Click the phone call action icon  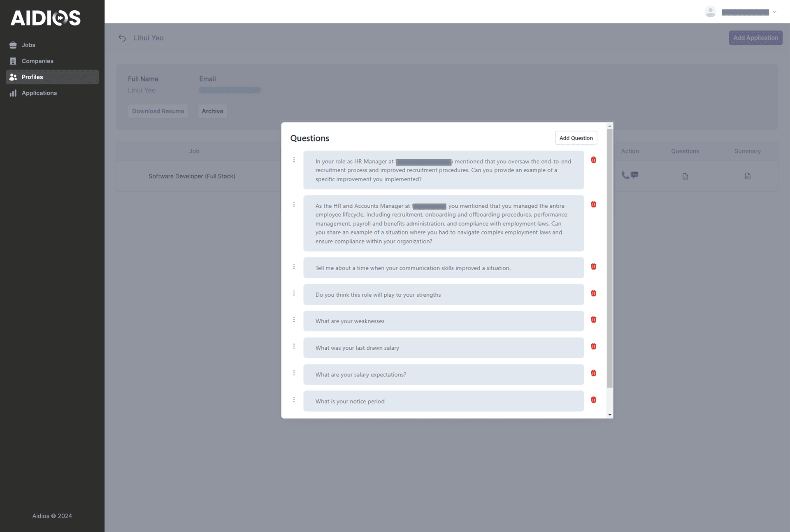tap(625, 175)
